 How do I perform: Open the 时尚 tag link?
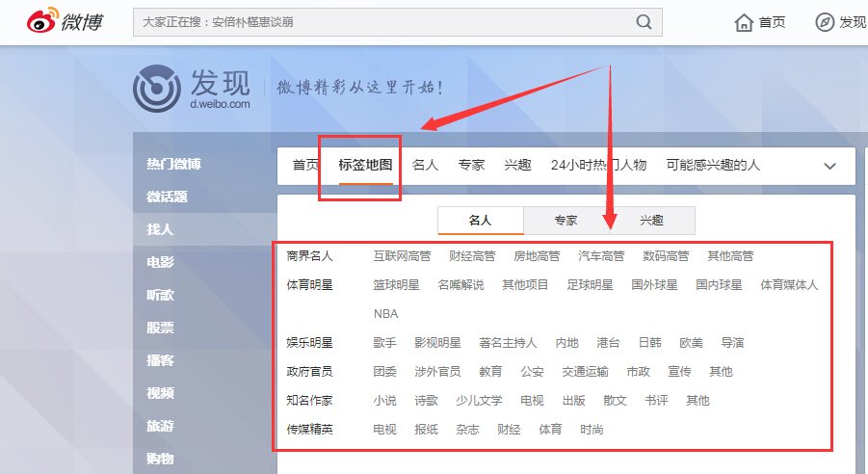pos(592,429)
